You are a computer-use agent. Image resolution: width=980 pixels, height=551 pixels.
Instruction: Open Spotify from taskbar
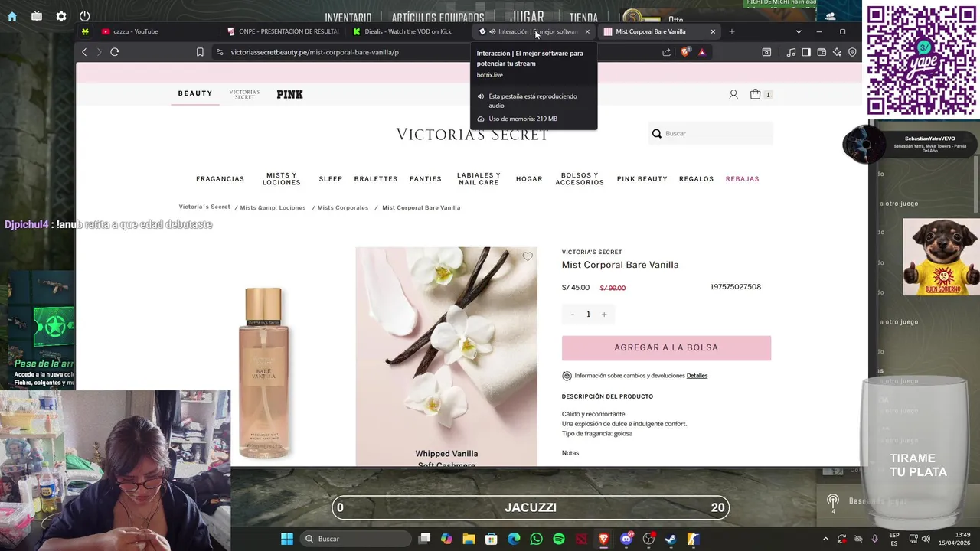point(559,539)
